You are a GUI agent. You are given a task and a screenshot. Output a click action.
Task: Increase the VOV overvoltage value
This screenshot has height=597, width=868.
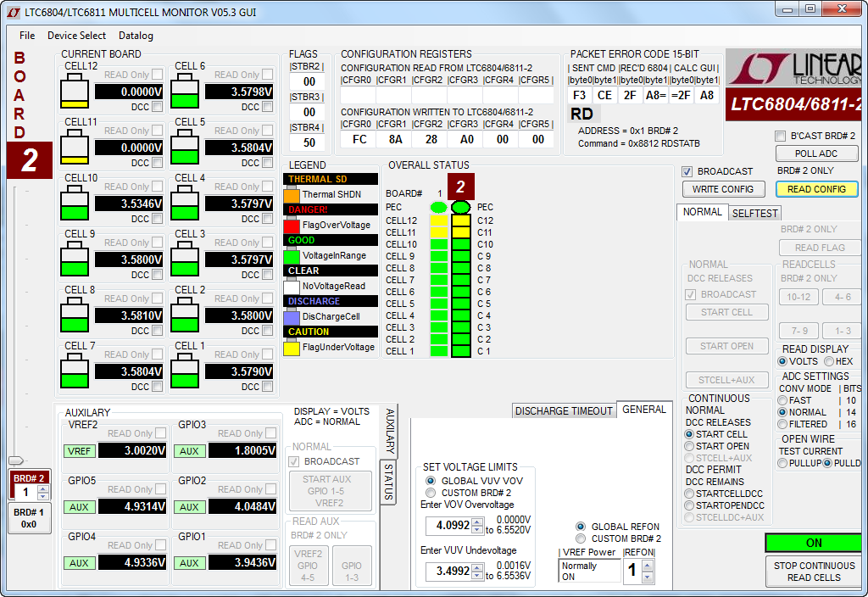(x=477, y=522)
